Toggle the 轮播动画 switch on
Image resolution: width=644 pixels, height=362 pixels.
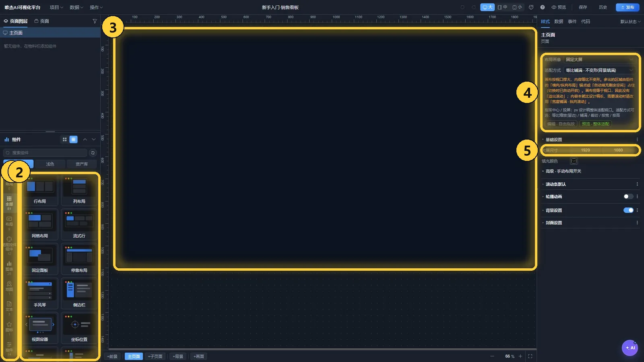click(628, 197)
